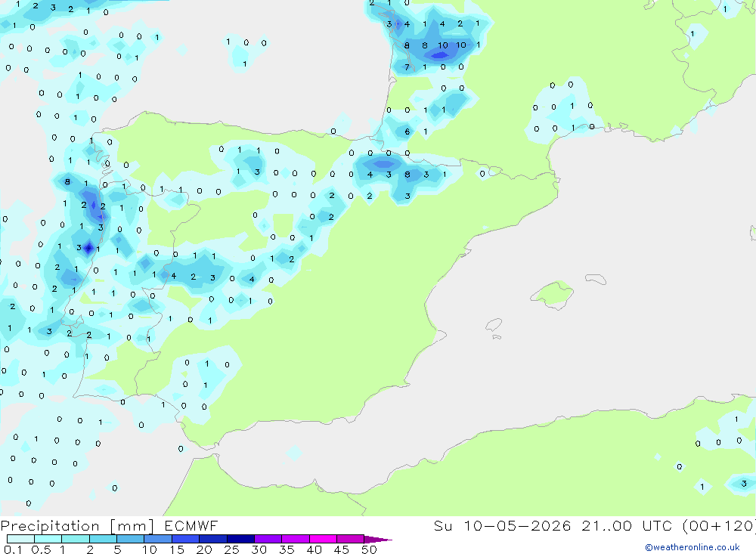Select the 2–5 mm legend color segment
The height and width of the screenshot is (554, 756).
pos(103,539)
